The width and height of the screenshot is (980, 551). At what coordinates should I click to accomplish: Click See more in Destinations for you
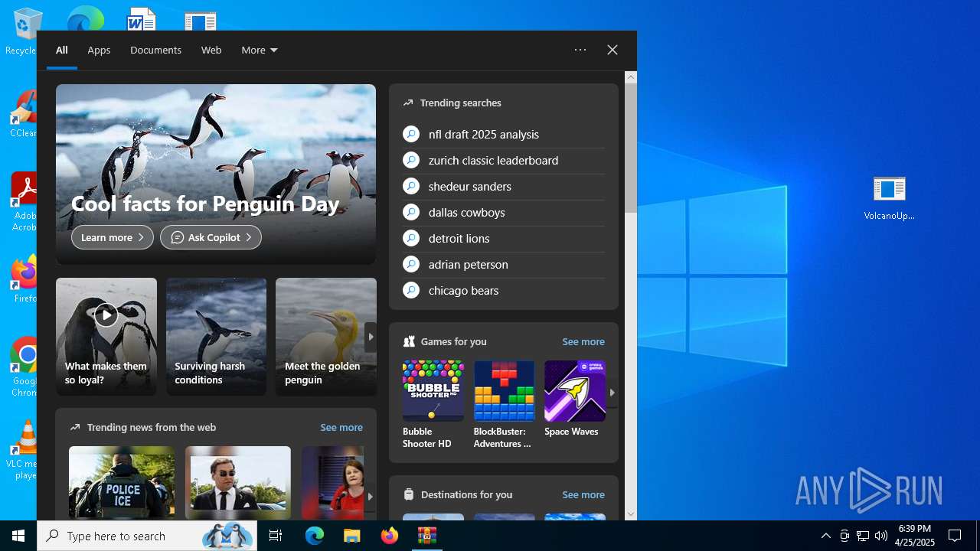pos(583,494)
